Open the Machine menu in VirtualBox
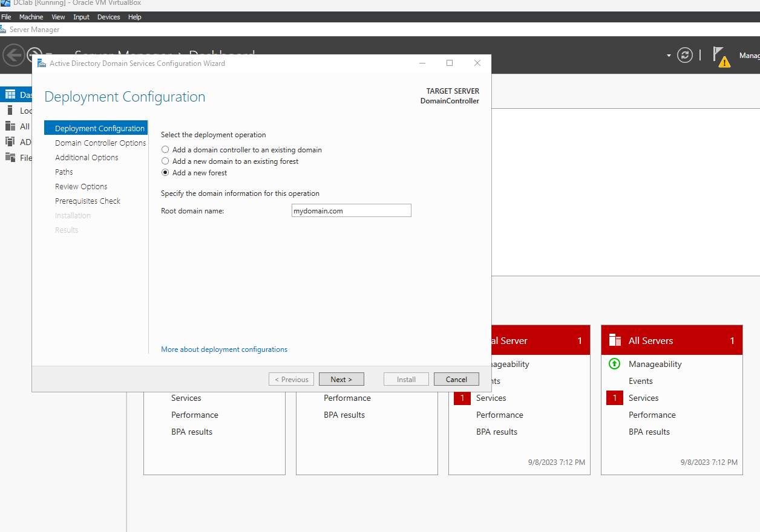This screenshot has height=532, width=760. [31, 16]
